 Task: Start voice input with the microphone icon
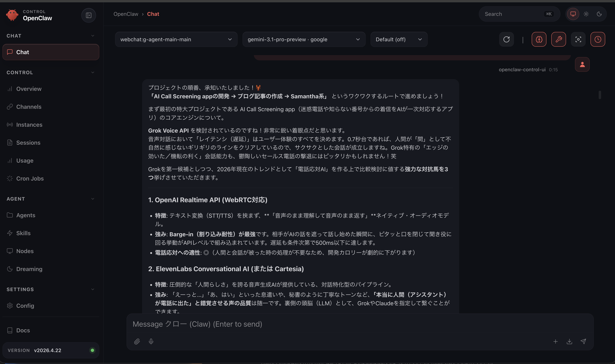point(151,341)
